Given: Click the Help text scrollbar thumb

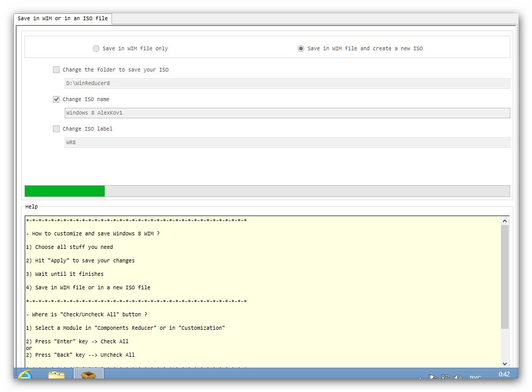Looking at the screenshot, I should tap(505, 276).
